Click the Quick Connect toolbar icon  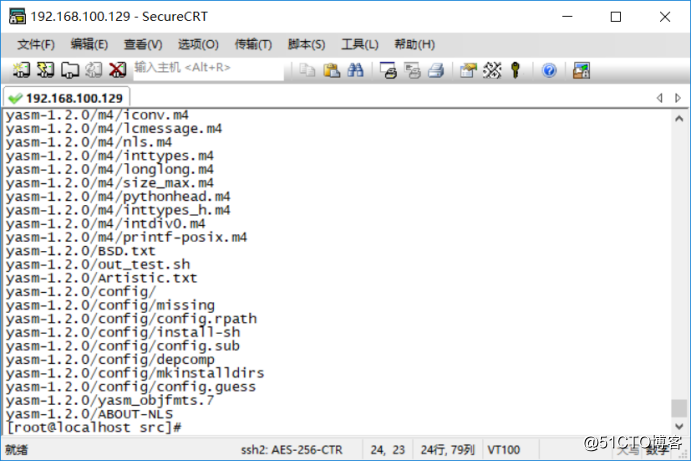click(45, 70)
